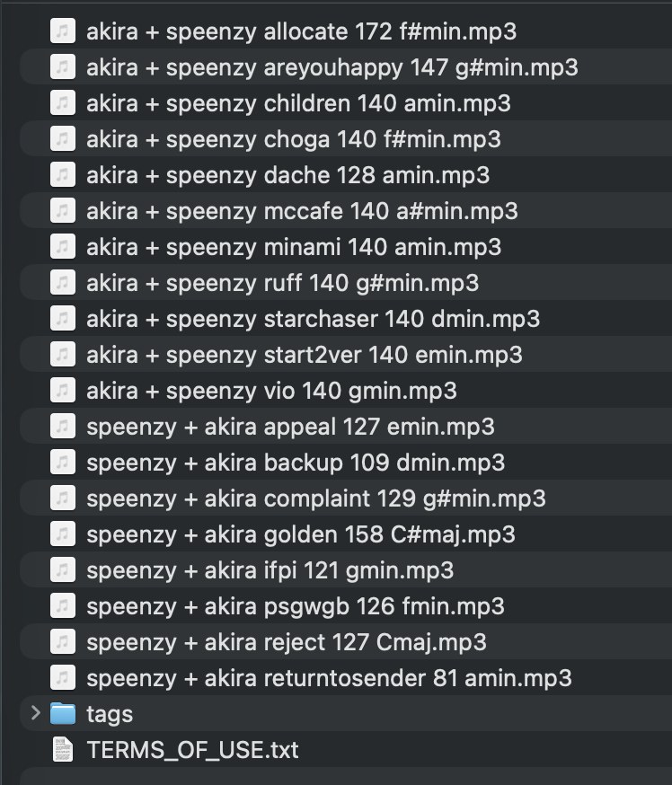Click 'akira + speenzy starchaser 140 dmin.mp3' name
Image resolution: width=672 pixels, height=785 pixels.
[x=313, y=319]
